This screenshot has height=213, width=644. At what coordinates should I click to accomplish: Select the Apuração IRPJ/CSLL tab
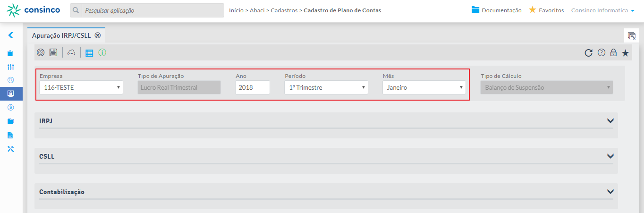tap(61, 35)
